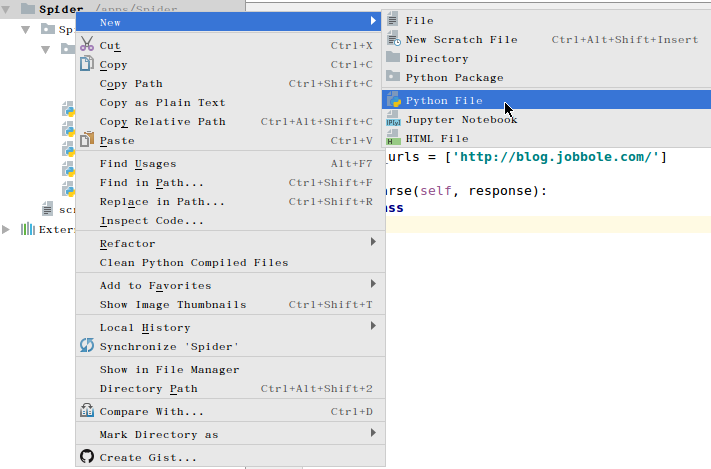Screen dimensions: 711x469
Task: Click the Create Gist GitHub icon
Action: [87, 457]
